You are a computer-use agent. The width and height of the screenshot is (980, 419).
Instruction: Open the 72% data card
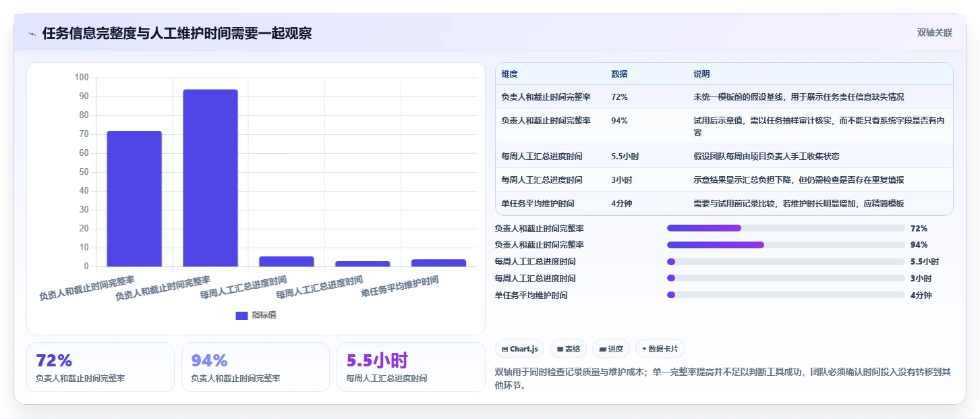tap(100, 367)
